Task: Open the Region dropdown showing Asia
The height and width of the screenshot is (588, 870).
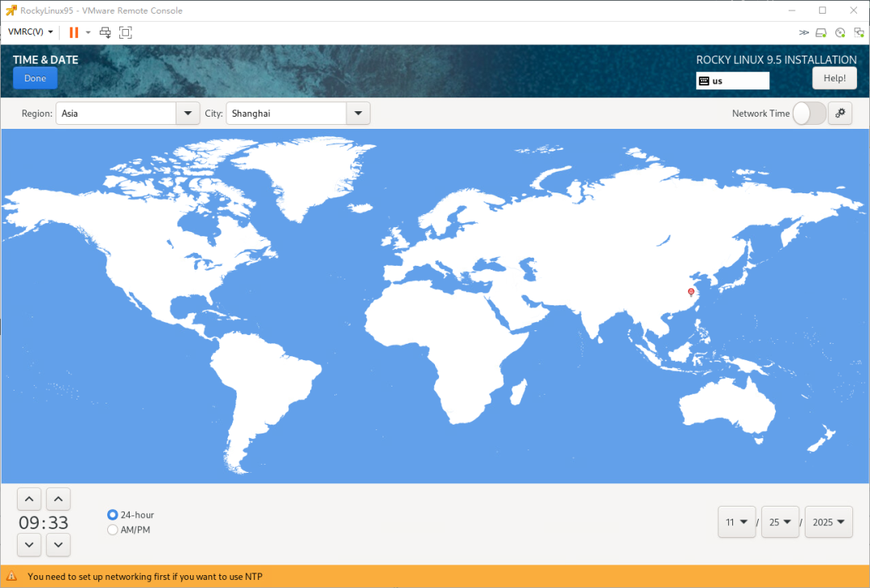Action: [x=188, y=113]
